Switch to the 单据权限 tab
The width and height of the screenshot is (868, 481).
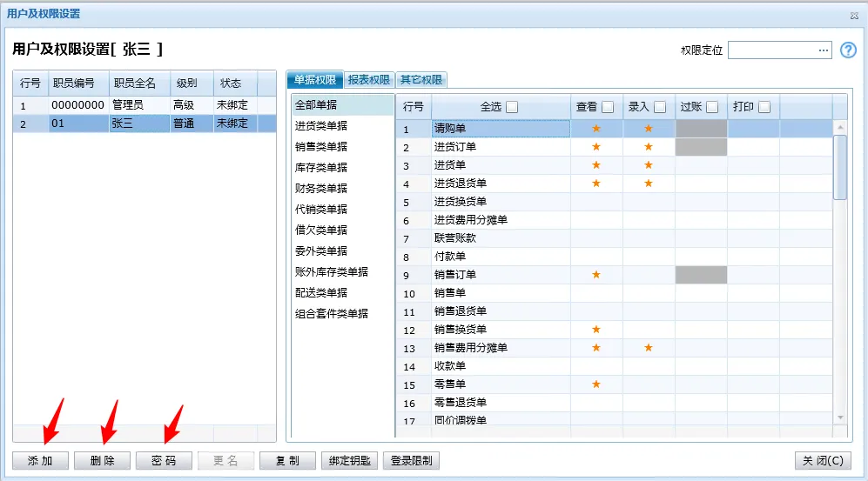315,80
